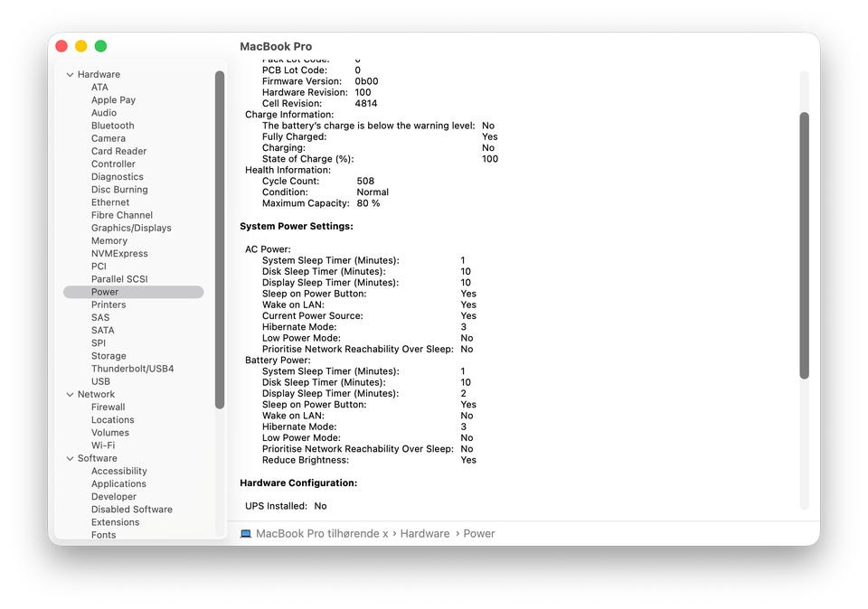Close the window with red button
The image size is (868, 609).
(x=61, y=46)
